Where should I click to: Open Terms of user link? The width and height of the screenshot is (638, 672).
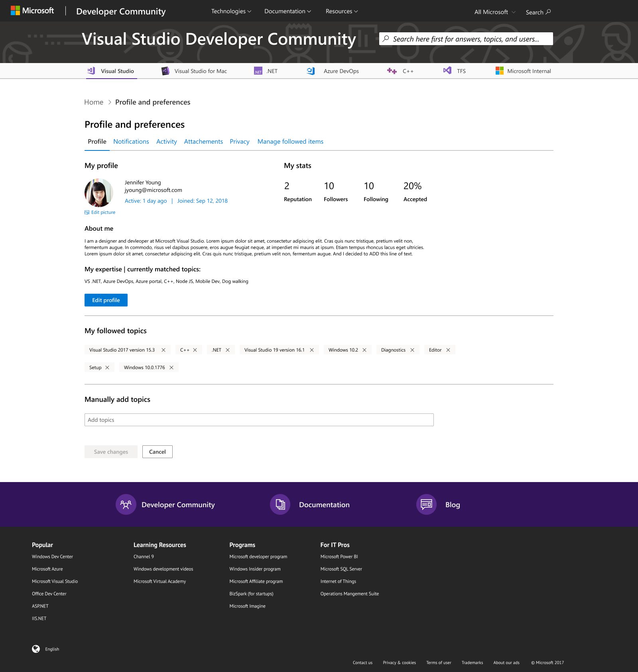click(x=439, y=663)
